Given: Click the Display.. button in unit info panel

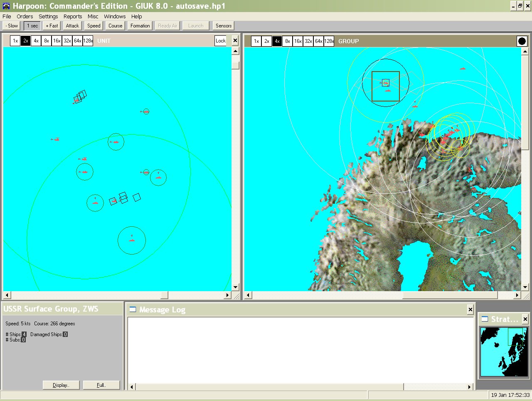Looking at the screenshot, I should coord(61,385).
